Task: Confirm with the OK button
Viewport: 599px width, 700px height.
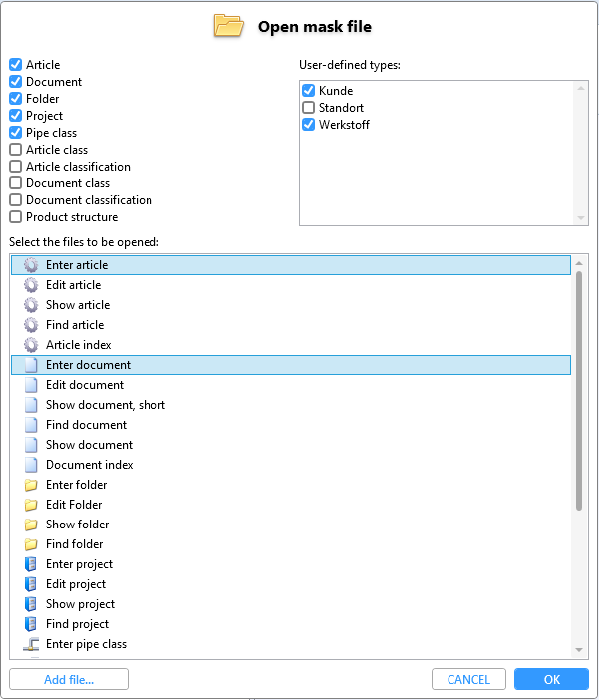Action: tap(551, 680)
